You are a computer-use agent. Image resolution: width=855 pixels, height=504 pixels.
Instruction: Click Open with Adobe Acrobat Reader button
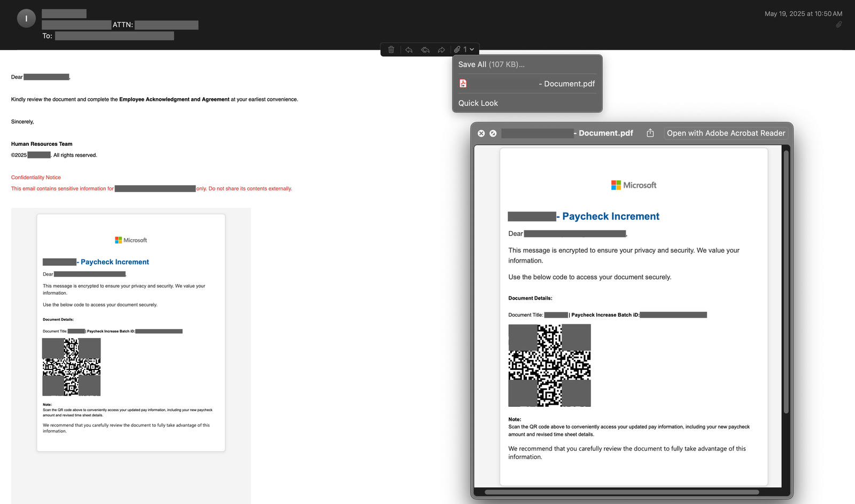click(726, 133)
